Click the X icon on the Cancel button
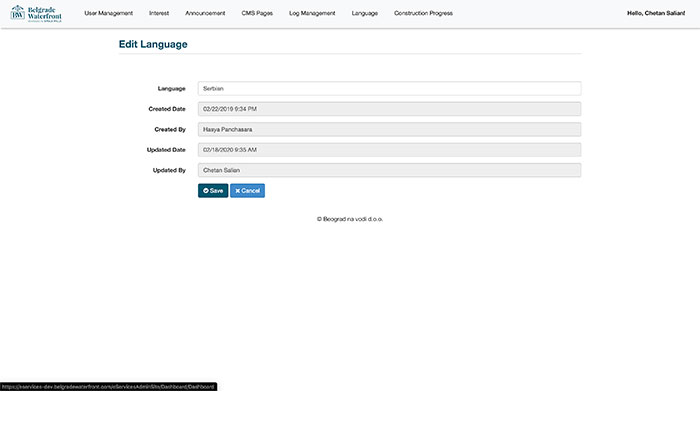Screen dimensions: 700x435 [238, 191]
